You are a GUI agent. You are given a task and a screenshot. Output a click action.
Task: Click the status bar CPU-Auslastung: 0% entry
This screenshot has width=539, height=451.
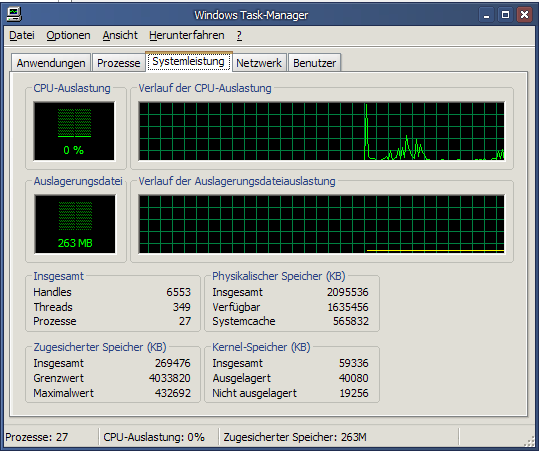point(154,437)
